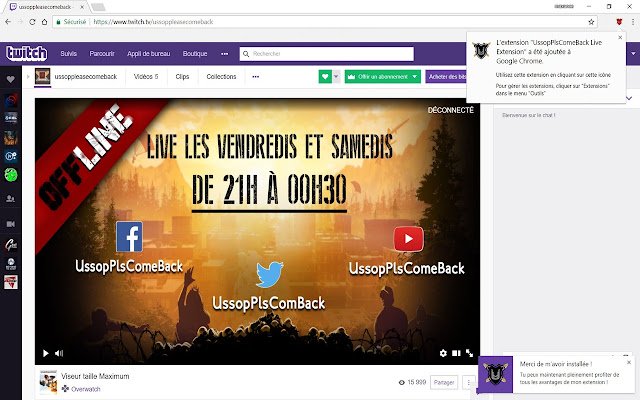Viewport: 640px width, 400px height.
Task: Click the extension logo in Chrome popup
Action: [481, 51]
